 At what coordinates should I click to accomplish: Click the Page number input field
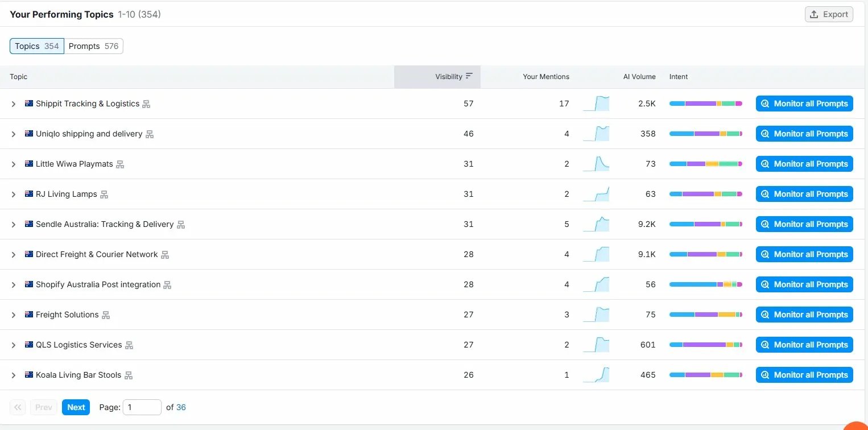tap(142, 407)
